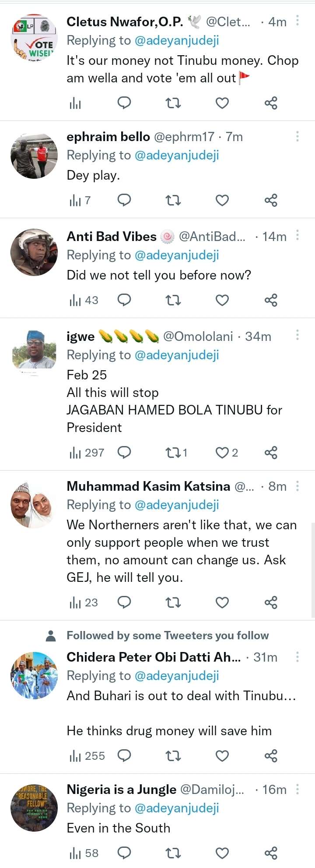View Muhammad Kasim Katsina's profile name

coord(148,486)
